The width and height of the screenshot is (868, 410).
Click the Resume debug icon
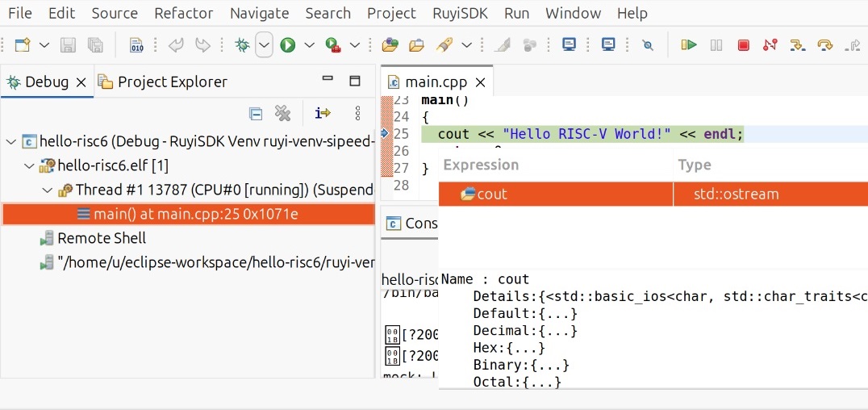click(689, 45)
